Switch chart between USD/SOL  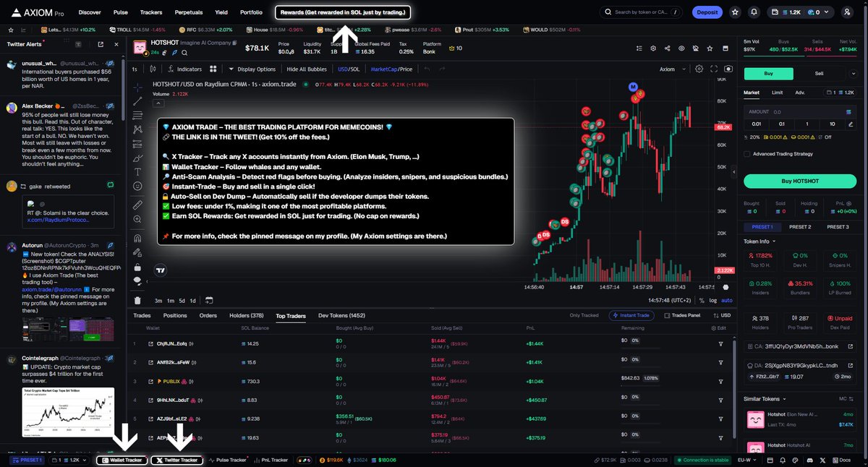tap(349, 69)
